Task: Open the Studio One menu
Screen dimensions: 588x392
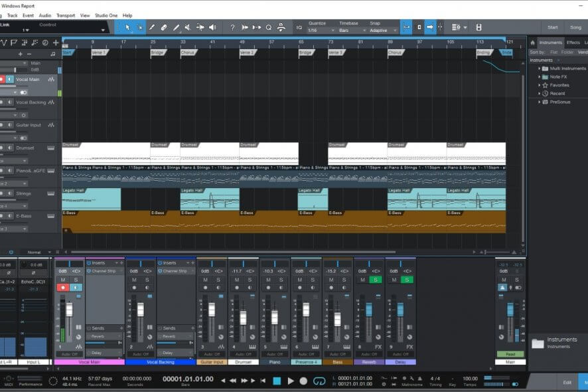Action: pos(106,15)
